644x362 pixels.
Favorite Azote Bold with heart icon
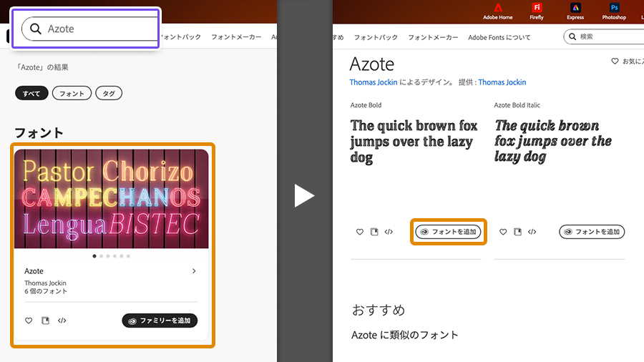click(360, 232)
